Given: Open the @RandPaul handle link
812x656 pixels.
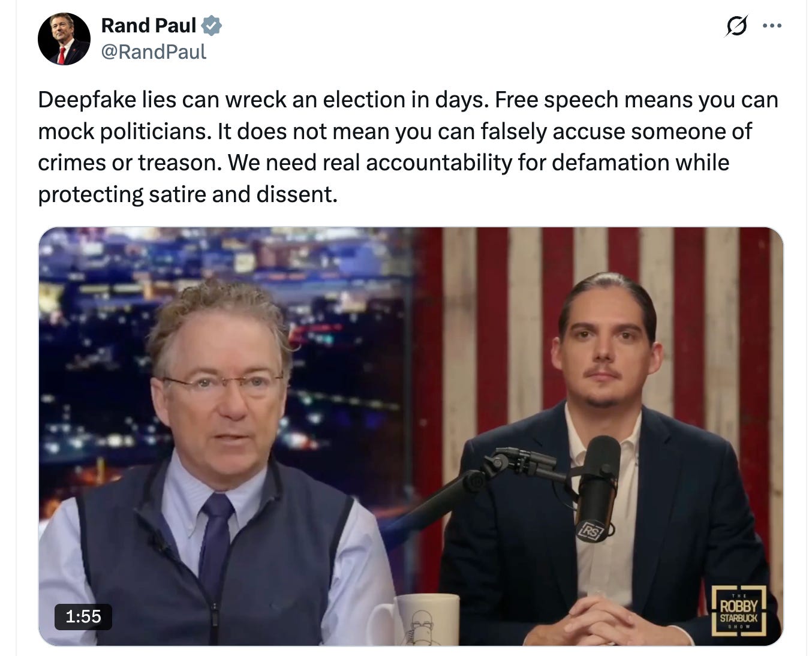Looking at the screenshot, I should coord(154,52).
